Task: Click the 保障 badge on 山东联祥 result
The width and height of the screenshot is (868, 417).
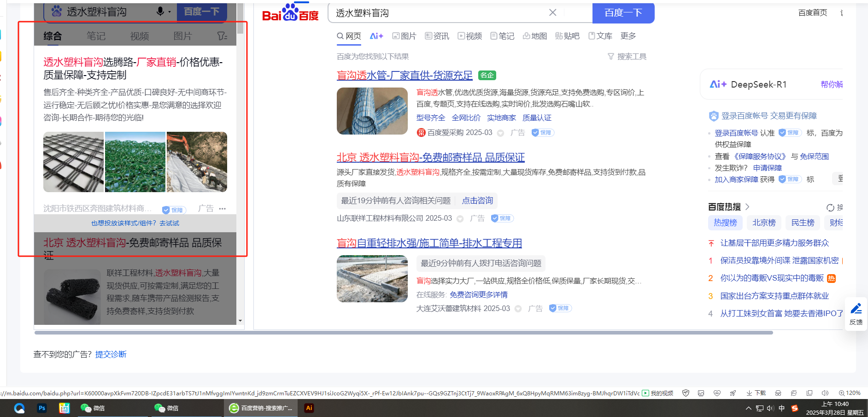Action: point(502,218)
